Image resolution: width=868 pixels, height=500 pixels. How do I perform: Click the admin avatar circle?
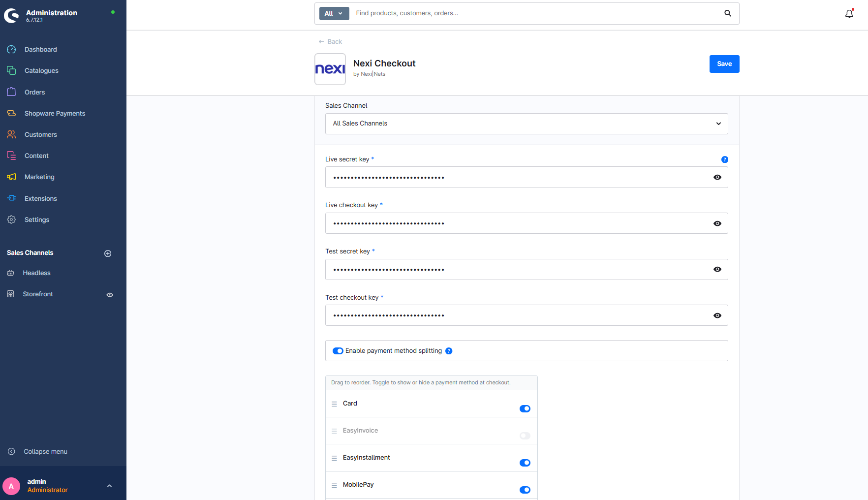pyautogui.click(x=11, y=486)
